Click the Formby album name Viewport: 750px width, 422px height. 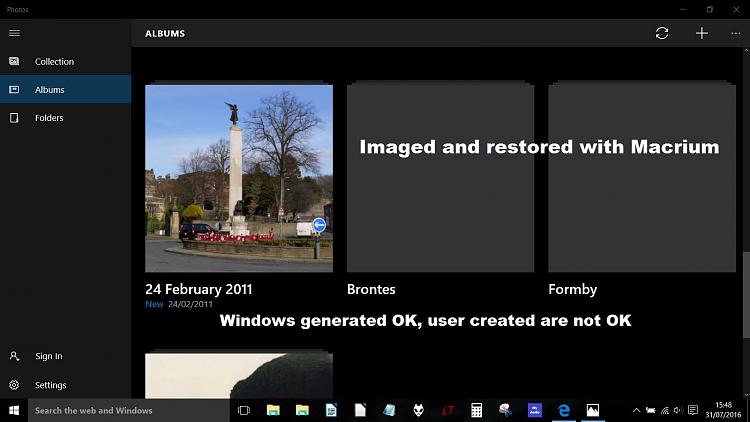[573, 289]
